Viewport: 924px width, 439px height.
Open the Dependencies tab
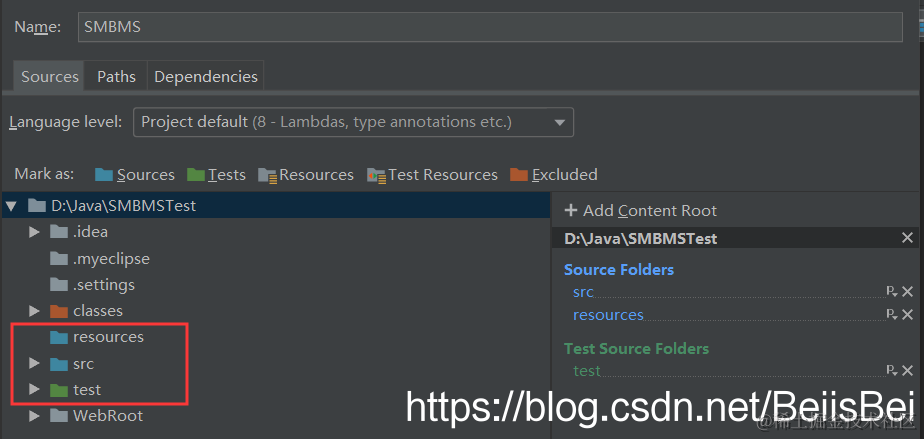[206, 77]
